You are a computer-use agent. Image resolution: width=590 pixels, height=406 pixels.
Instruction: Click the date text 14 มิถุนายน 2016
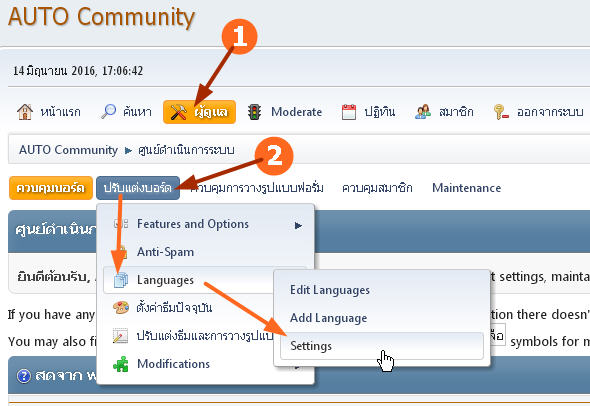point(55,71)
